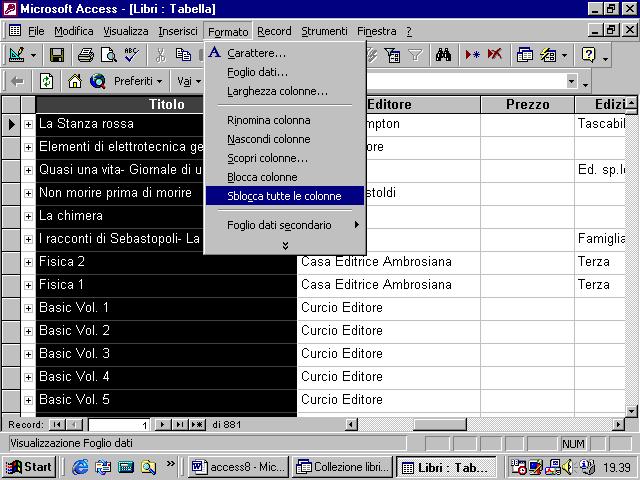Expand subdatasheet for La chimera
Viewport: 640px width, 480px height.
28,216
